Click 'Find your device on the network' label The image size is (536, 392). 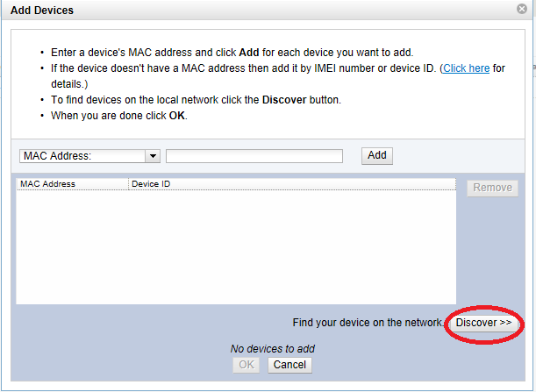click(368, 323)
